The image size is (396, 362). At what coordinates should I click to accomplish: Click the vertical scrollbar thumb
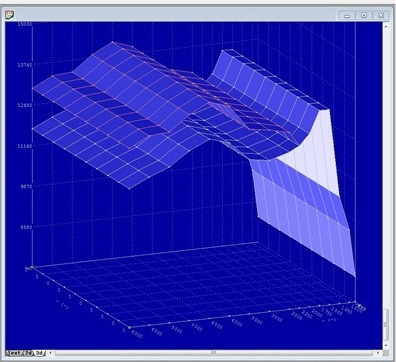click(x=386, y=324)
